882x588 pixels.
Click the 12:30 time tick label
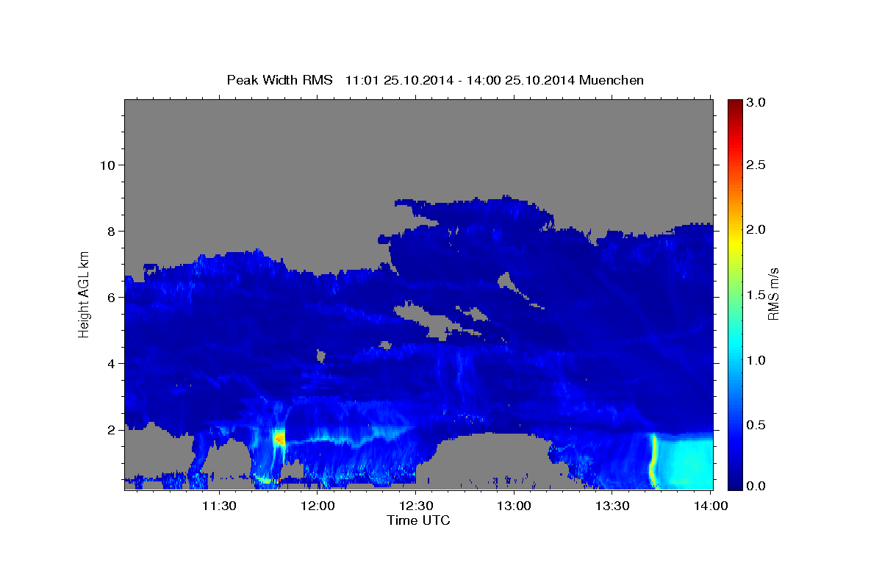(415, 506)
